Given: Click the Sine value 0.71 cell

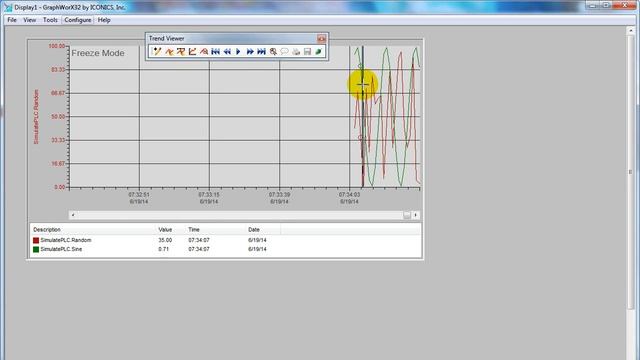Looking at the screenshot, I should point(164,249).
